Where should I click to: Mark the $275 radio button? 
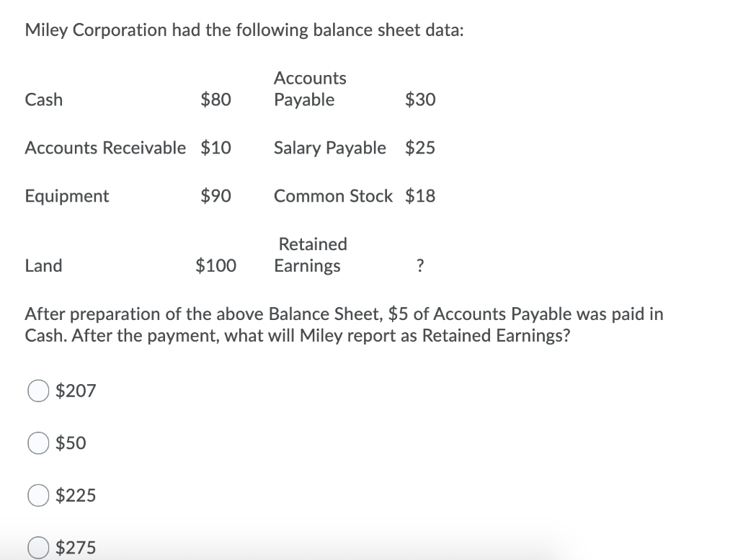(x=38, y=548)
